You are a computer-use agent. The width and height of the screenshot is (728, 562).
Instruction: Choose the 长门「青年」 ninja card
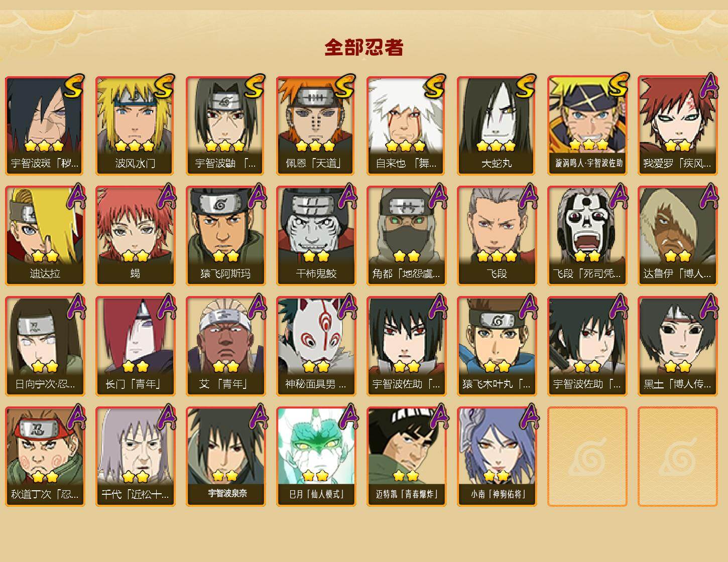coord(135,346)
